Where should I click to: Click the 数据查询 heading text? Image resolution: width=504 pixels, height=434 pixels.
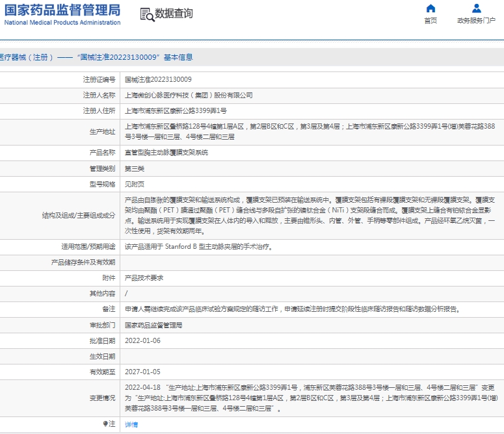[174, 14]
